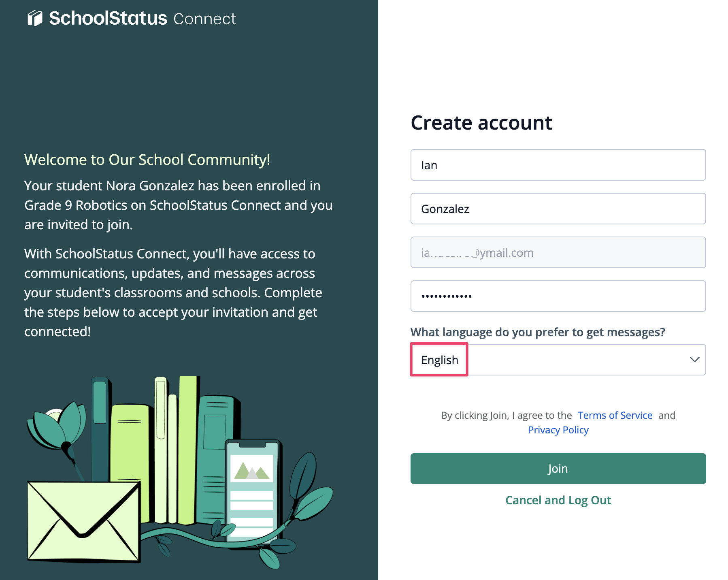728x580 pixels.
Task: Click the smartphone illustration with mountain picture
Action: 253,490
